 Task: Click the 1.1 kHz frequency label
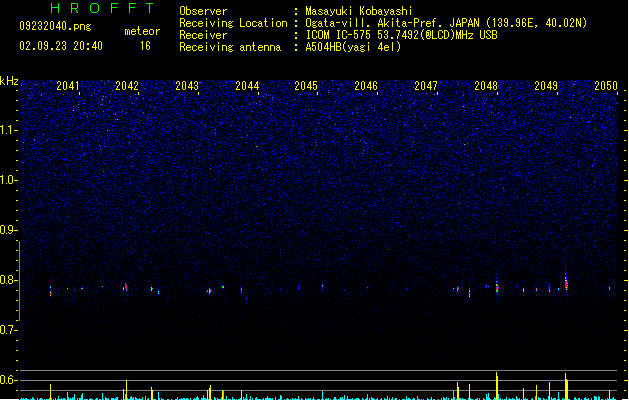(x=8, y=130)
